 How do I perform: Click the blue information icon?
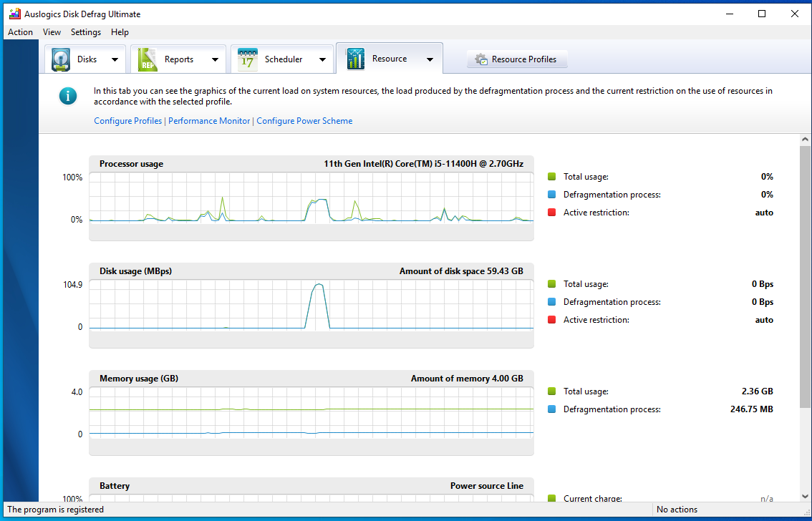pos(68,96)
